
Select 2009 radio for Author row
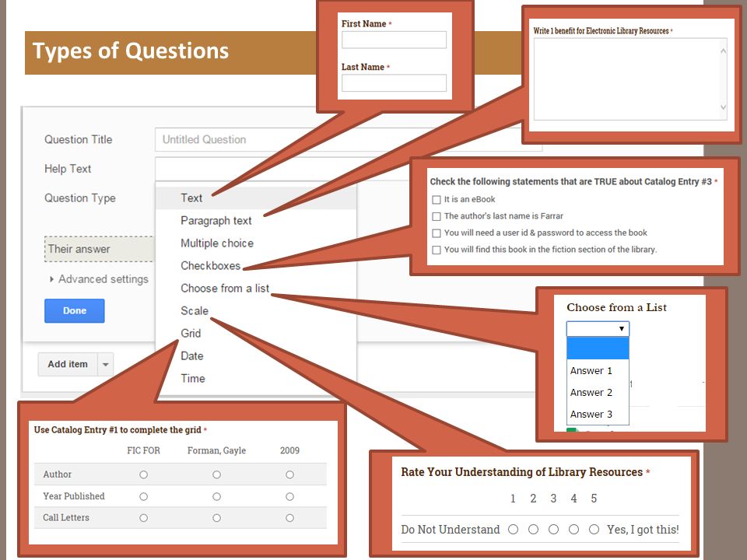(289, 474)
